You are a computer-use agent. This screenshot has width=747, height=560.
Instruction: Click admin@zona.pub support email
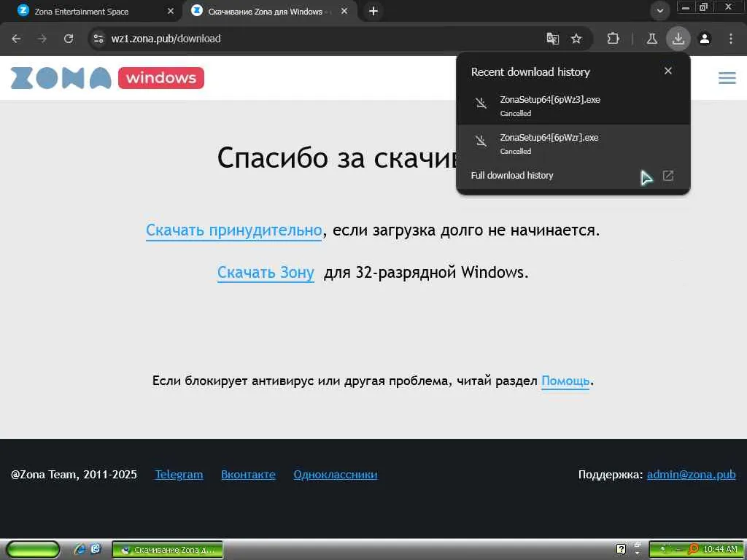coord(692,475)
